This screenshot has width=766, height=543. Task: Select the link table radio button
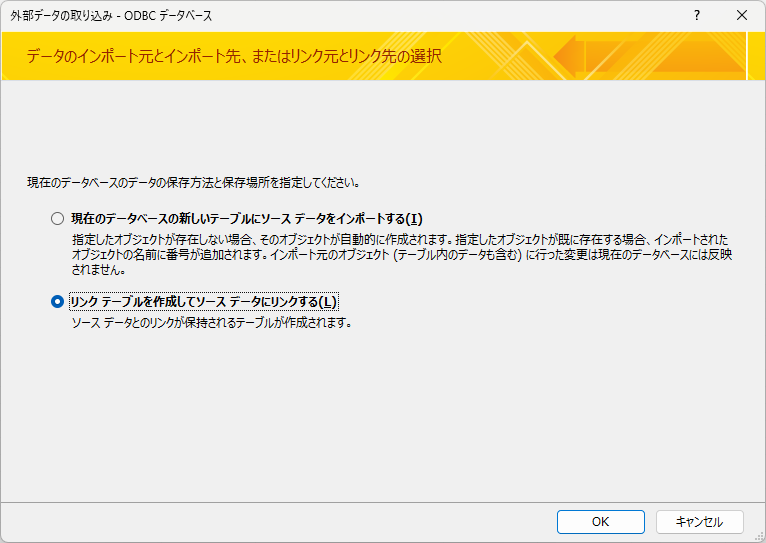tap(57, 302)
